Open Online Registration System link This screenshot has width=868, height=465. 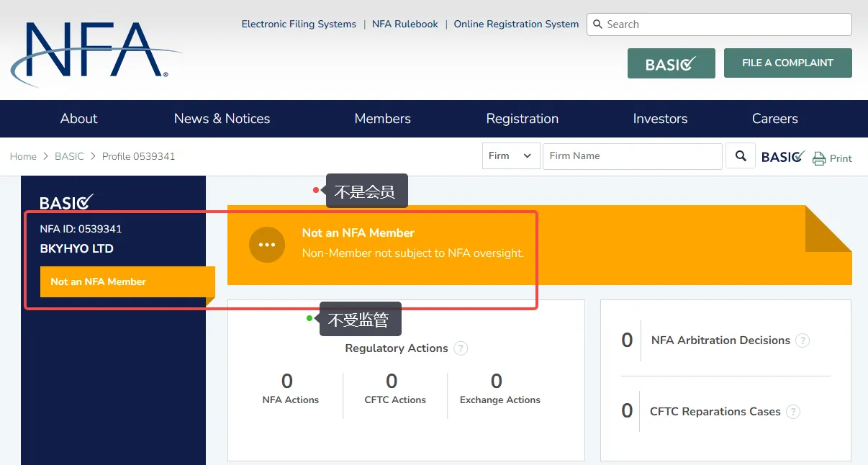click(516, 24)
